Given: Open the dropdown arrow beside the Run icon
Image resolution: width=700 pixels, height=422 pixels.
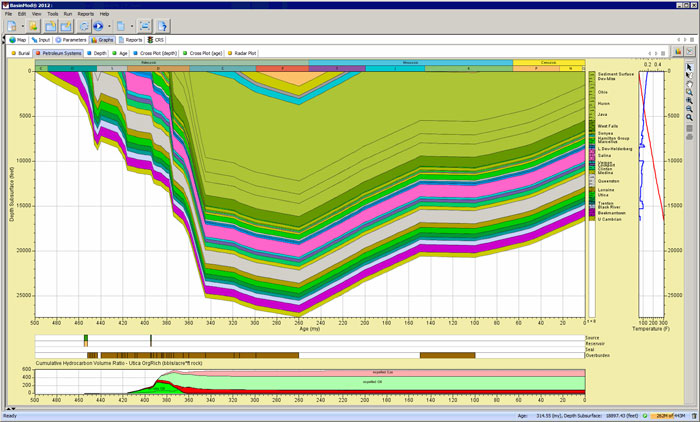Looking at the screenshot, I should (109, 26).
